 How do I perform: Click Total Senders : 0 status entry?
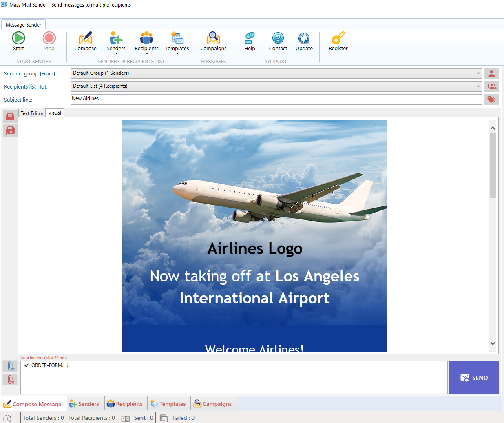coord(43,418)
